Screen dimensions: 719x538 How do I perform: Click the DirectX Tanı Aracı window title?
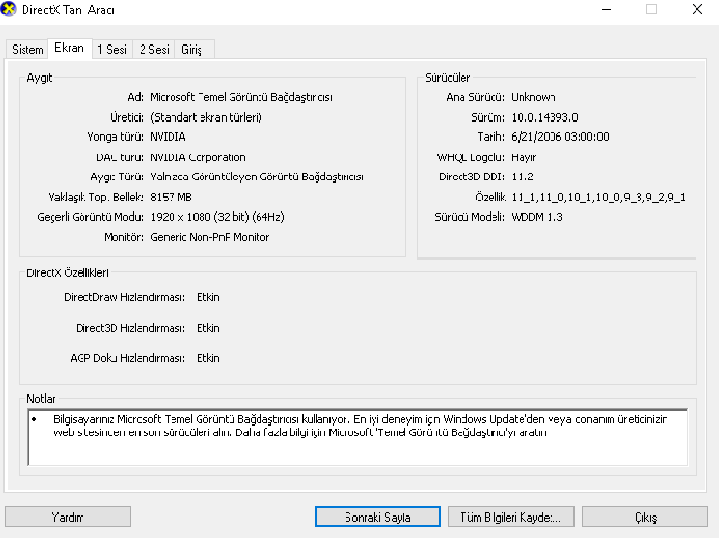coord(68,10)
